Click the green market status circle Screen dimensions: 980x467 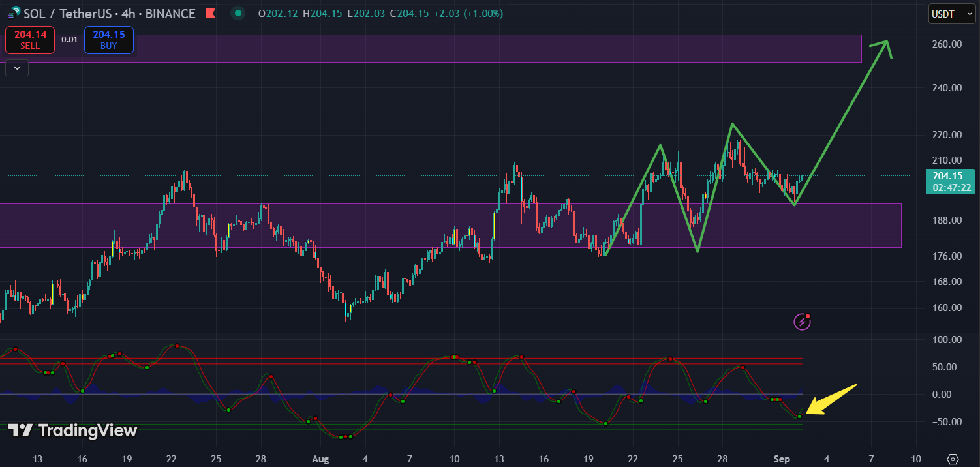coord(238,13)
